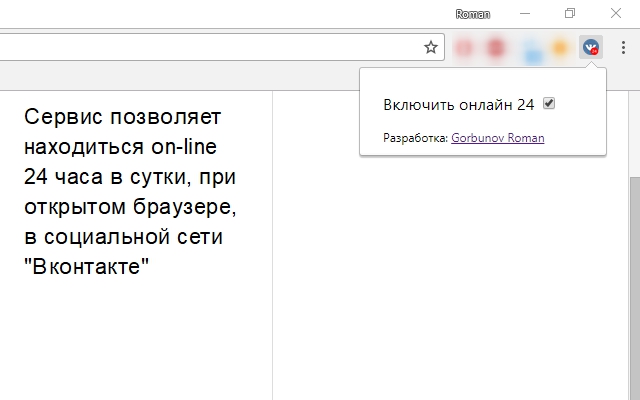
Task: Close the browser window
Action: 616,13
